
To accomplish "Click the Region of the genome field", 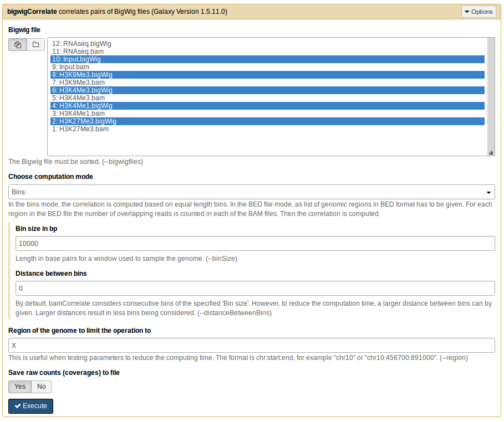I will click(x=252, y=346).
